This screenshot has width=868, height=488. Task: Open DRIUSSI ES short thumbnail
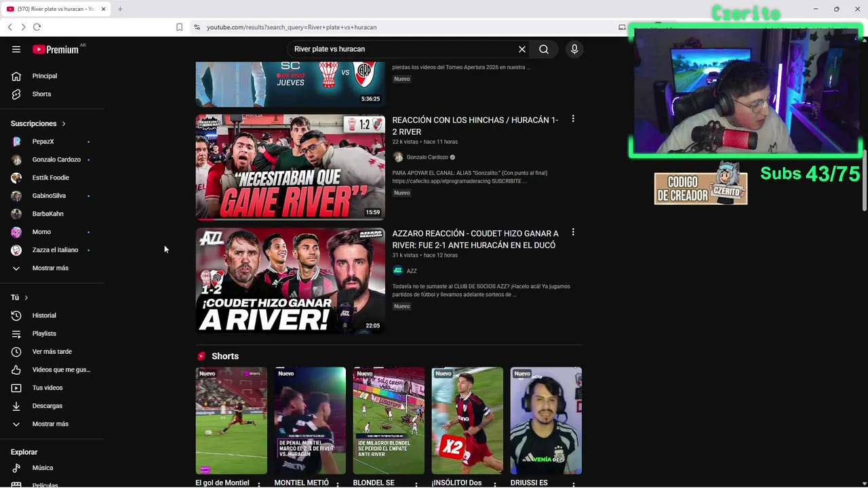click(546, 421)
